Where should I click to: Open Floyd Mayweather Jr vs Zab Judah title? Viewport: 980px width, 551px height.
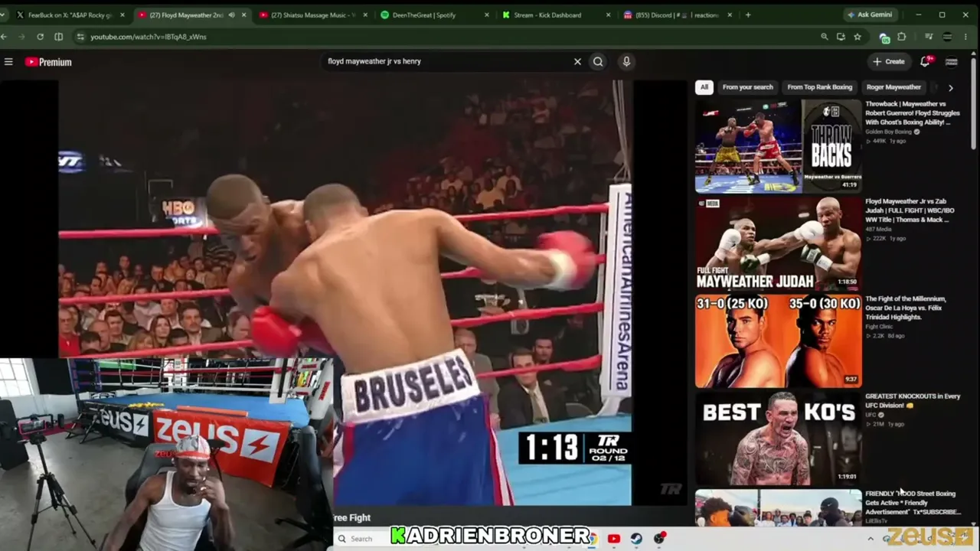click(x=910, y=210)
